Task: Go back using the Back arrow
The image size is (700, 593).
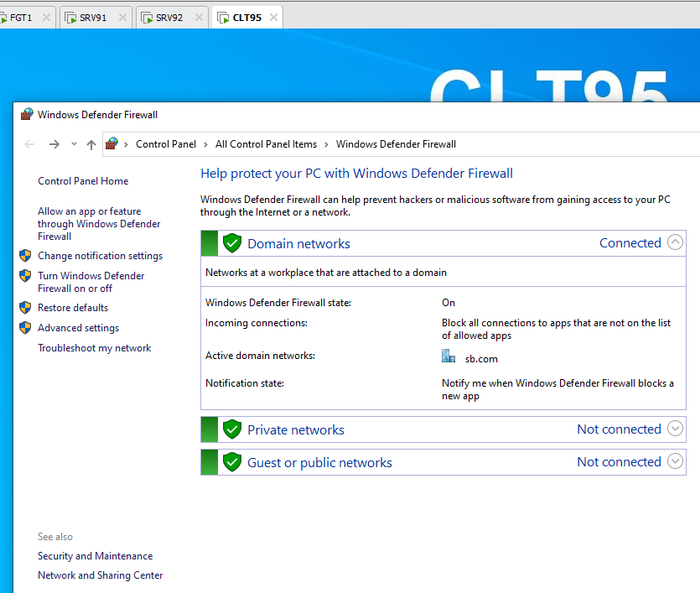Action: (29, 144)
